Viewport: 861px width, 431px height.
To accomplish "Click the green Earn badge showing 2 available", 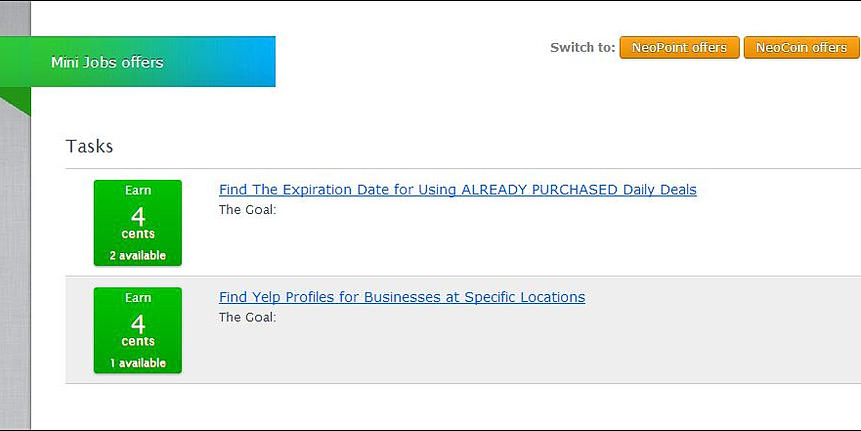I will click(x=138, y=223).
